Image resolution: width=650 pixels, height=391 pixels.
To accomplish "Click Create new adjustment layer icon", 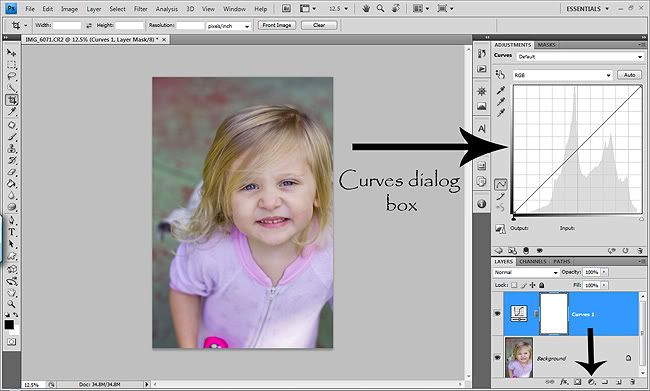I will click(x=592, y=382).
